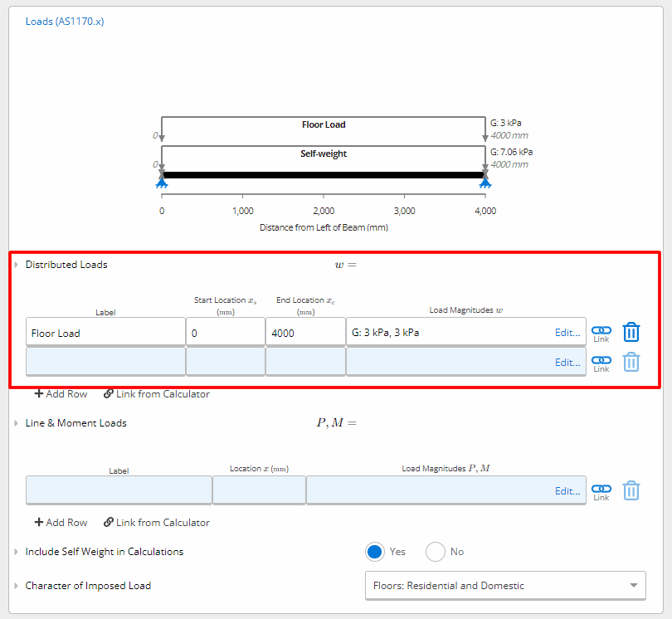Expand the Distributed Loads section arrow

(x=17, y=265)
